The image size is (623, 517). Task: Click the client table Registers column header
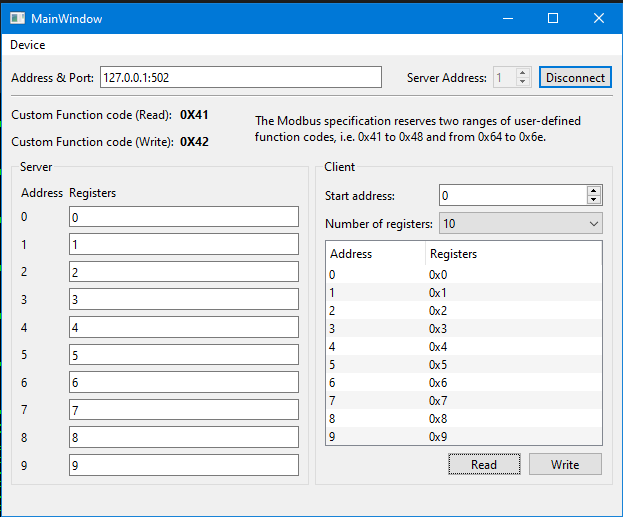click(x=512, y=254)
